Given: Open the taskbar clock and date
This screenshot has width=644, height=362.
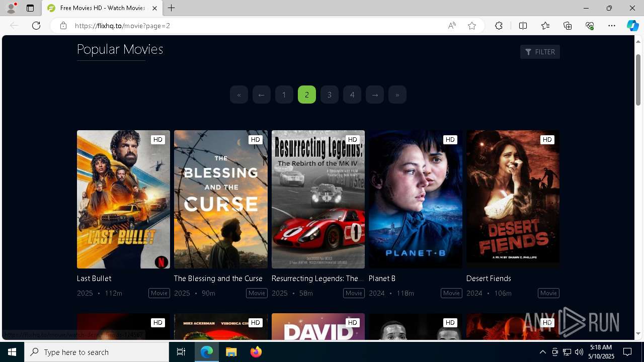Looking at the screenshot, I should tap(601, 352).
